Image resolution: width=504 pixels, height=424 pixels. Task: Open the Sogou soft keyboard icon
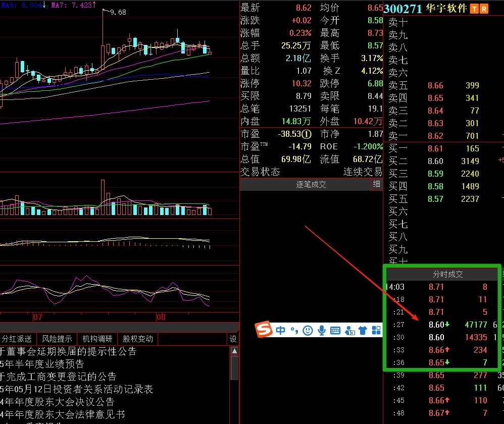click(335, 330)
